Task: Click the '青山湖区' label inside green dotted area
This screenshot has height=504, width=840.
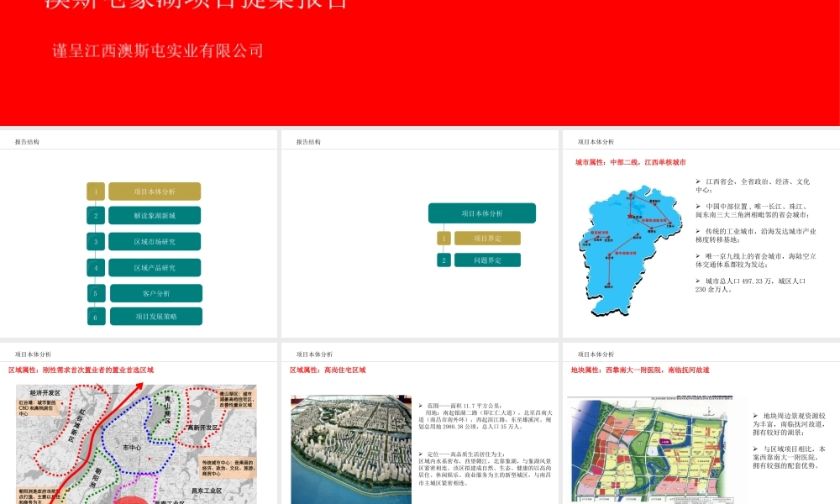Action: coord(168,410)
